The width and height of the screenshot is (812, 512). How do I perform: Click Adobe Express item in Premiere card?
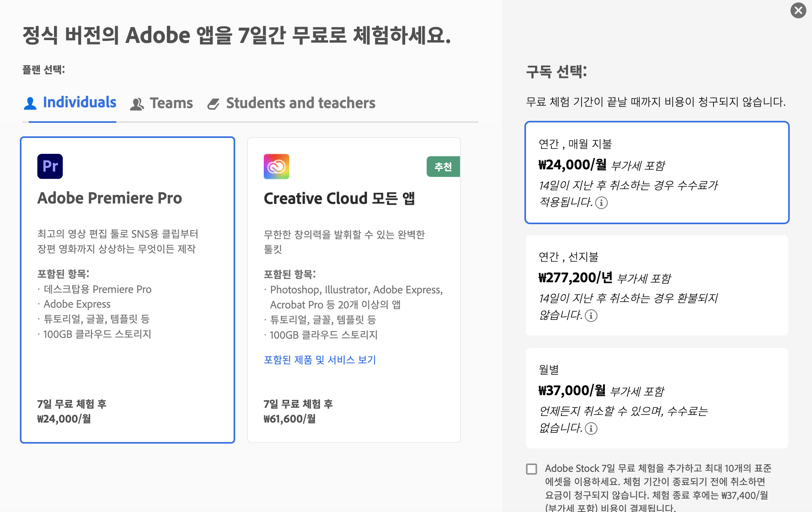point(77,304)
